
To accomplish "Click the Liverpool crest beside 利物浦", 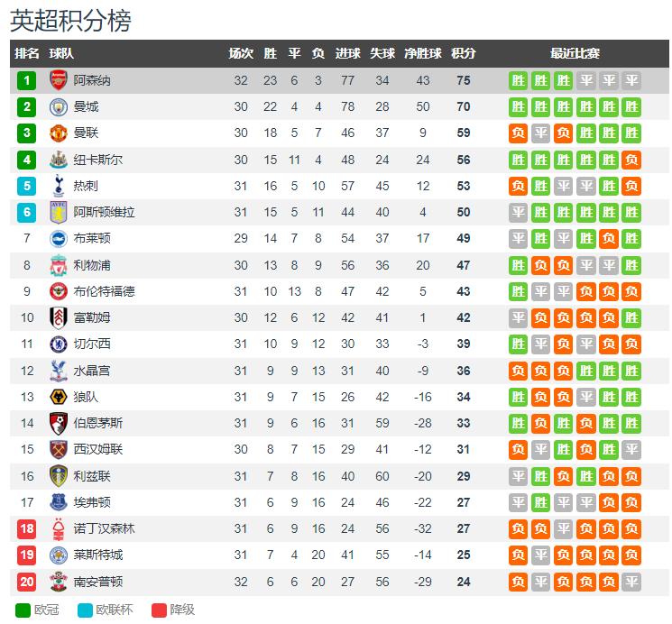I will tap(59, 265).
